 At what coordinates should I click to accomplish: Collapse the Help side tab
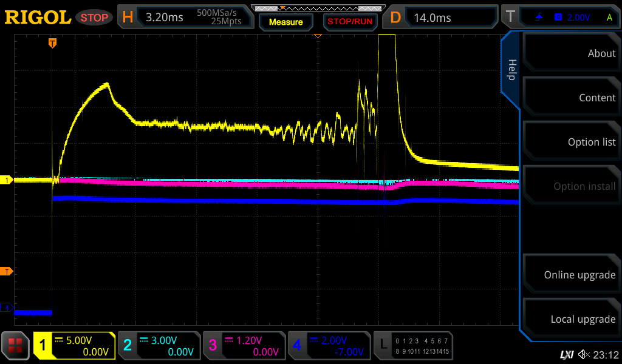click(511, 70)
